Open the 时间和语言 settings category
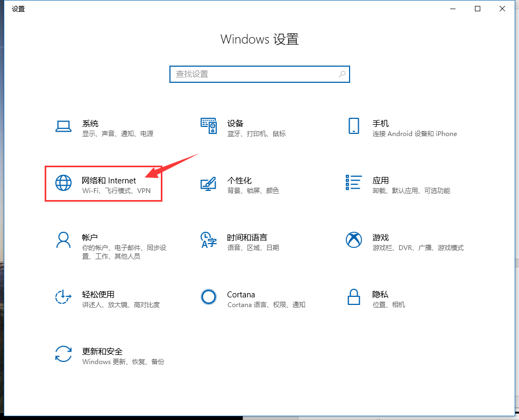This screenshot has width=519, height=420. pyautogui.click(x=247, y=238)
